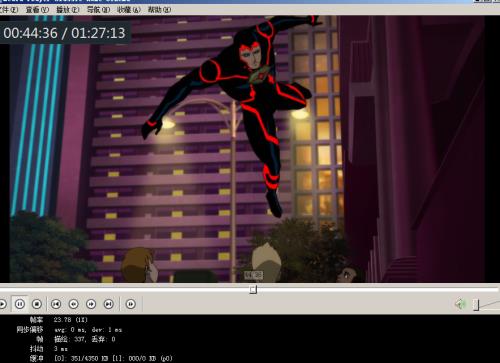Step one frame forward
Image resolution: width=500 pixels, height=363 pixels.
coord(131,304)
